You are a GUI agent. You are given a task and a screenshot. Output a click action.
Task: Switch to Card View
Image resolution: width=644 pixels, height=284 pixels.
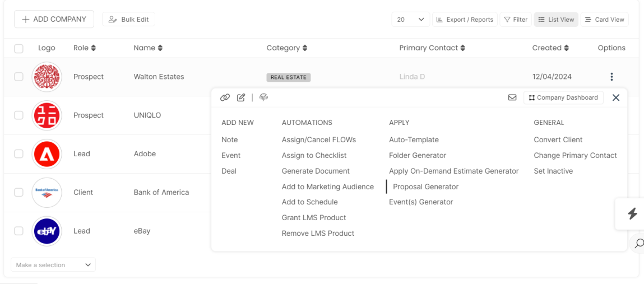coord(604,20)
